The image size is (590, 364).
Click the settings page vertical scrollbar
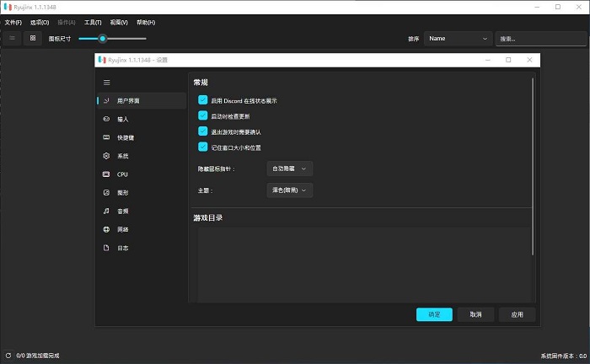pyautogui.click(x=533, y=167)
